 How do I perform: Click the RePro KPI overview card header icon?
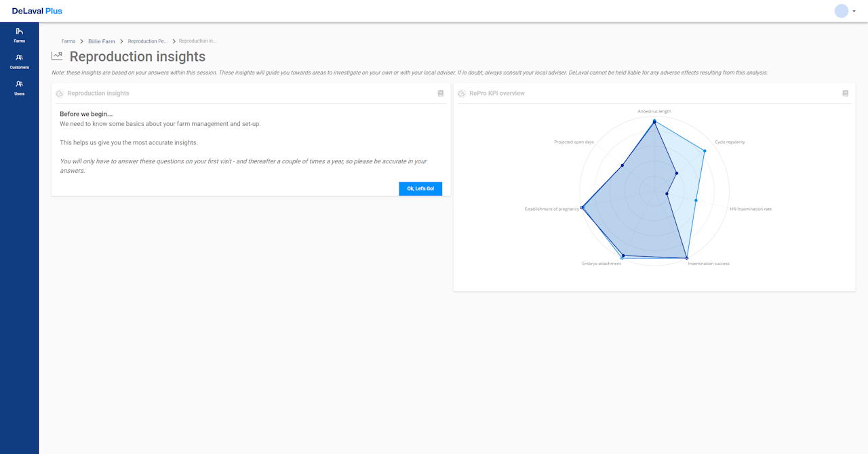(x=461, y=94)
